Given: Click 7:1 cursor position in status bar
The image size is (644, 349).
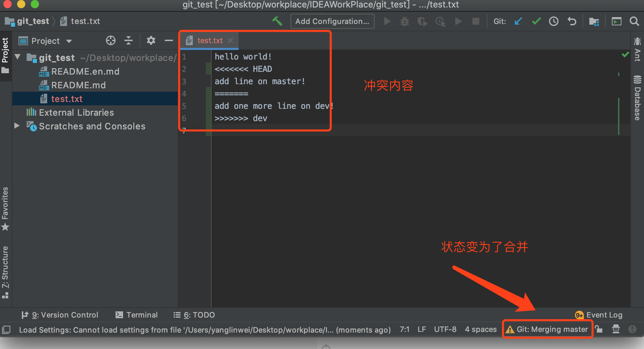Looking at the screenshot, I should pyautogui.click(x=404, y=329).
